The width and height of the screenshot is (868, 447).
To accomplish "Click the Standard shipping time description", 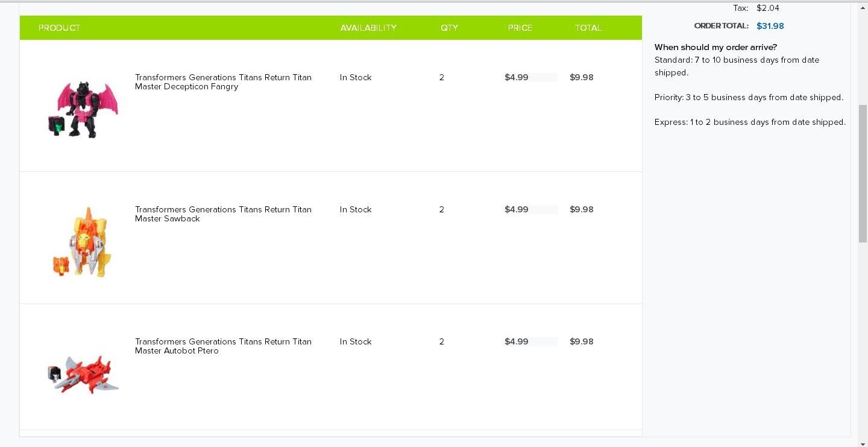I will (737, 66).
